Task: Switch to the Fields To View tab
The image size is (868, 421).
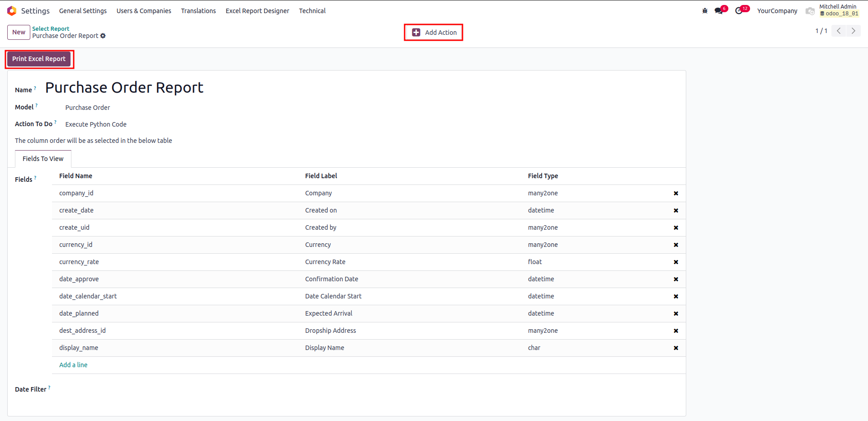Action: [x=43, y=159]
